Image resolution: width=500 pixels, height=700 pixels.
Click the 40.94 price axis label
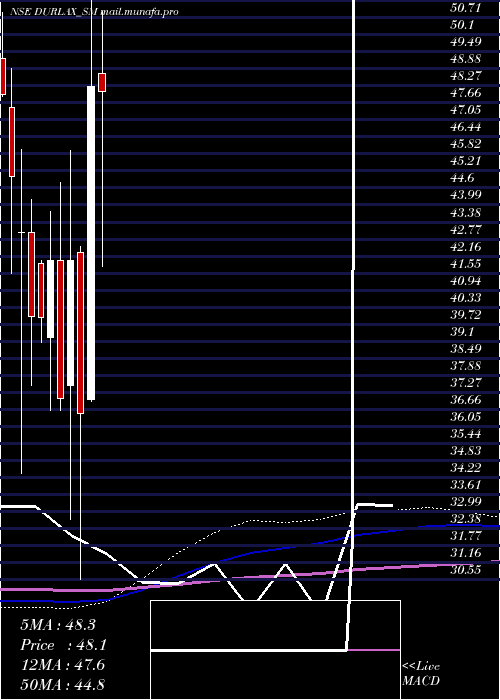point(465,280)
